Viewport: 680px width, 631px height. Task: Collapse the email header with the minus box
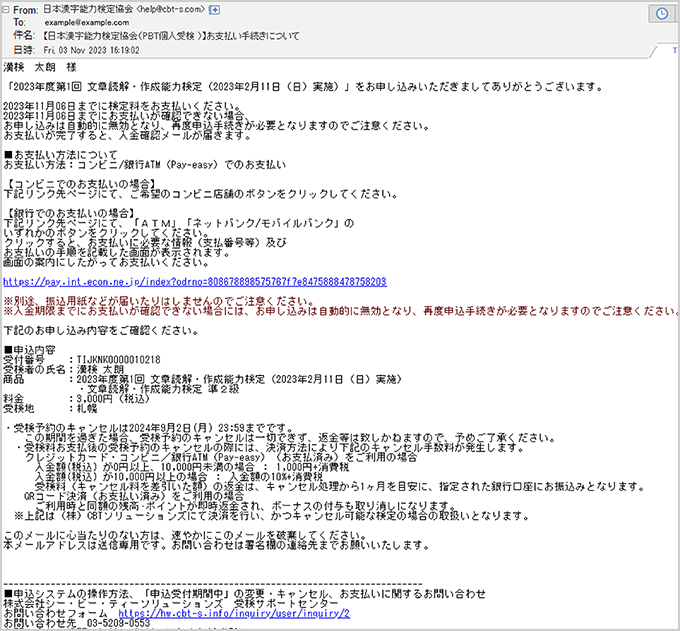click(6, 10)
